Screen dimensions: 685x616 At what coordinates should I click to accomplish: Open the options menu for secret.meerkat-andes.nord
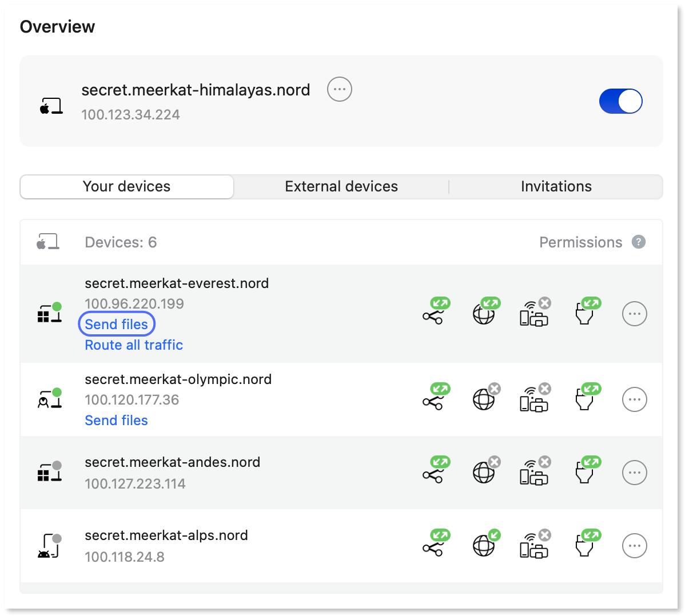tap(634, 473)
